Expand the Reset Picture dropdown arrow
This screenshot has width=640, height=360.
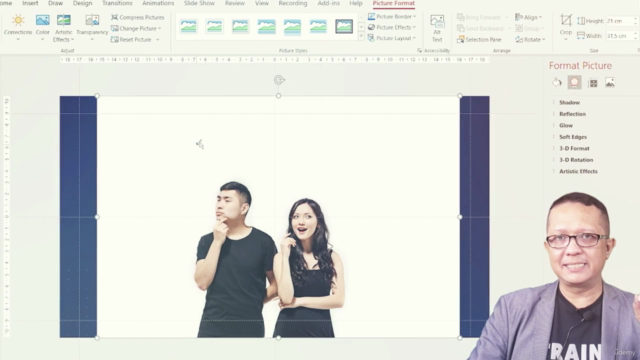point(158,40)
